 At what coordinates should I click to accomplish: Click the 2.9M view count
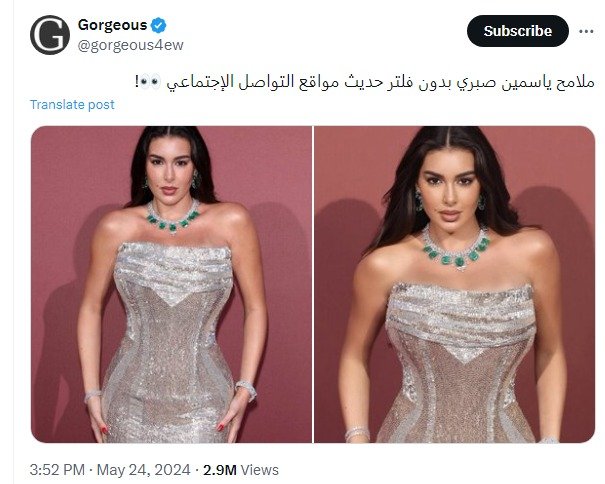220,470
